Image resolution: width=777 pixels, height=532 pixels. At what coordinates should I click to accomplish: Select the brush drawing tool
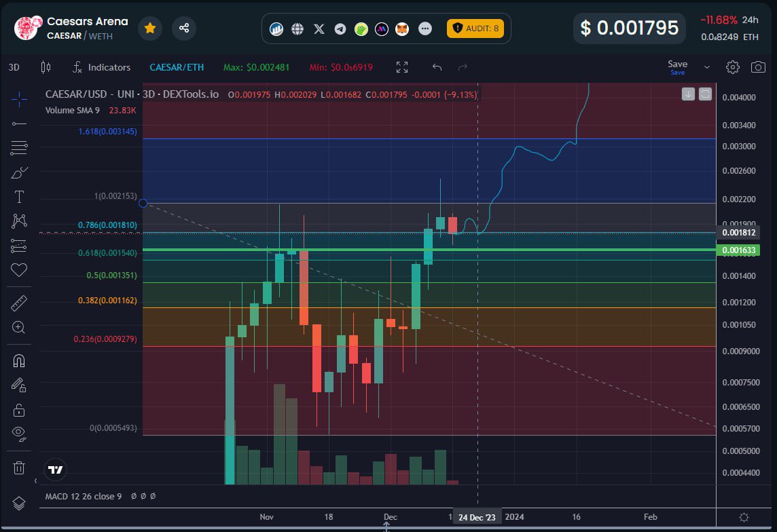pyautogui.click(x=19, y=172)
